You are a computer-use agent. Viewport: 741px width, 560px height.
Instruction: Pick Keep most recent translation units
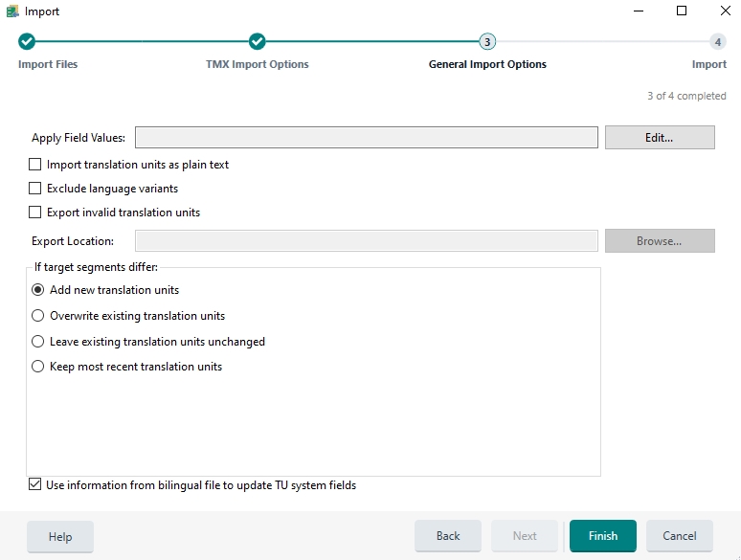click(x=37, y=367)
